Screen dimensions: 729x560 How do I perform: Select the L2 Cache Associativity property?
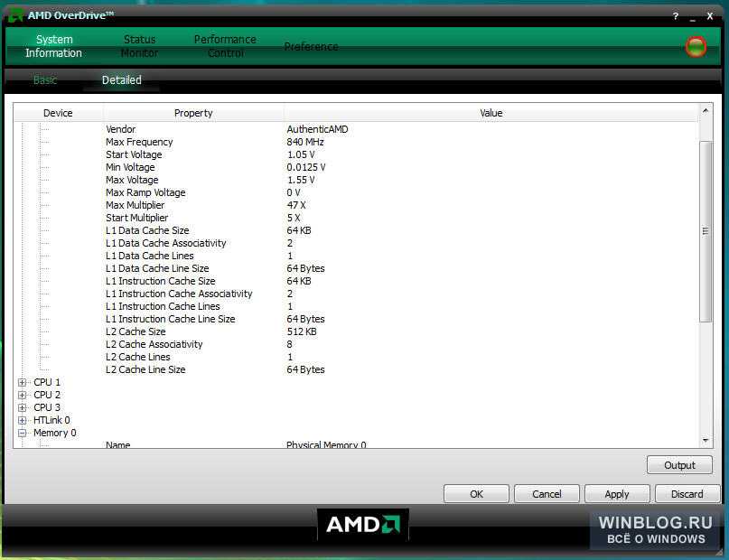[154, 344]
